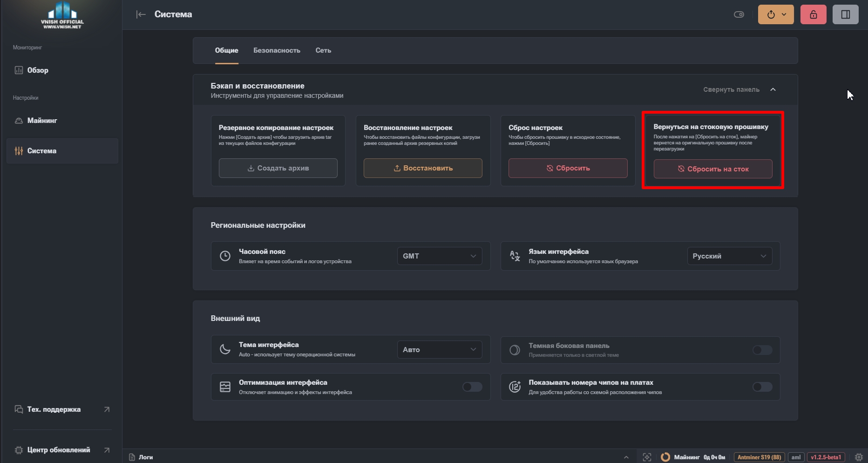This screenshot has width=868, height=463.
Task: Click the orange power button icon
Action: (x=771, y=14)
